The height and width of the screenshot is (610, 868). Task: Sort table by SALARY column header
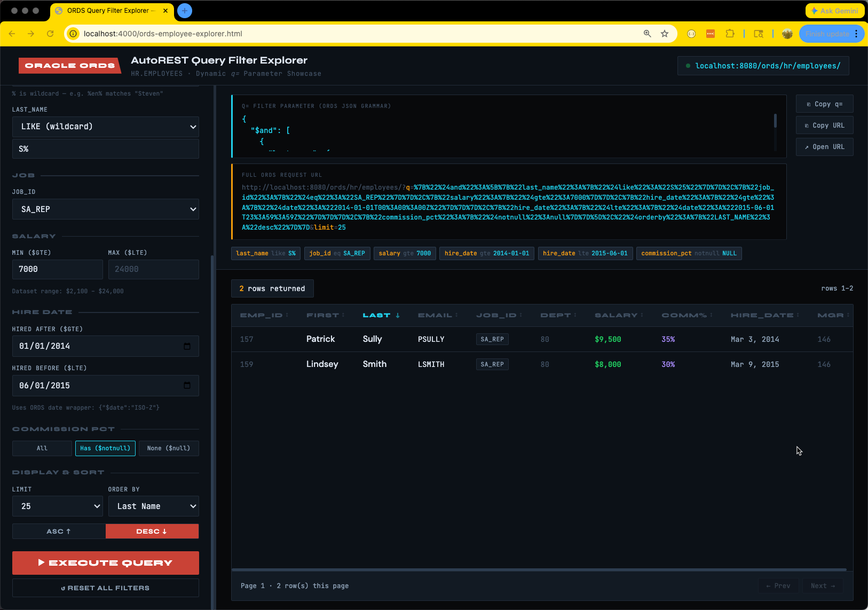tap(618, 316)
